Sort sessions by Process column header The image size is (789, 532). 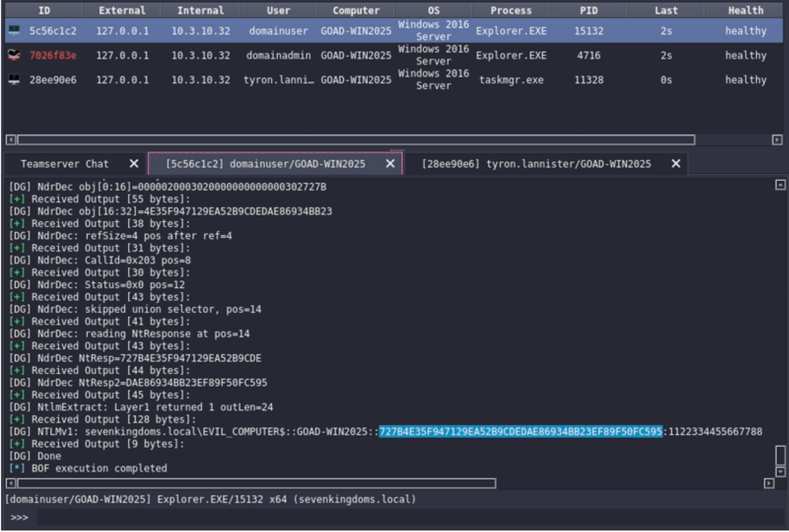[x=511, y=10]
